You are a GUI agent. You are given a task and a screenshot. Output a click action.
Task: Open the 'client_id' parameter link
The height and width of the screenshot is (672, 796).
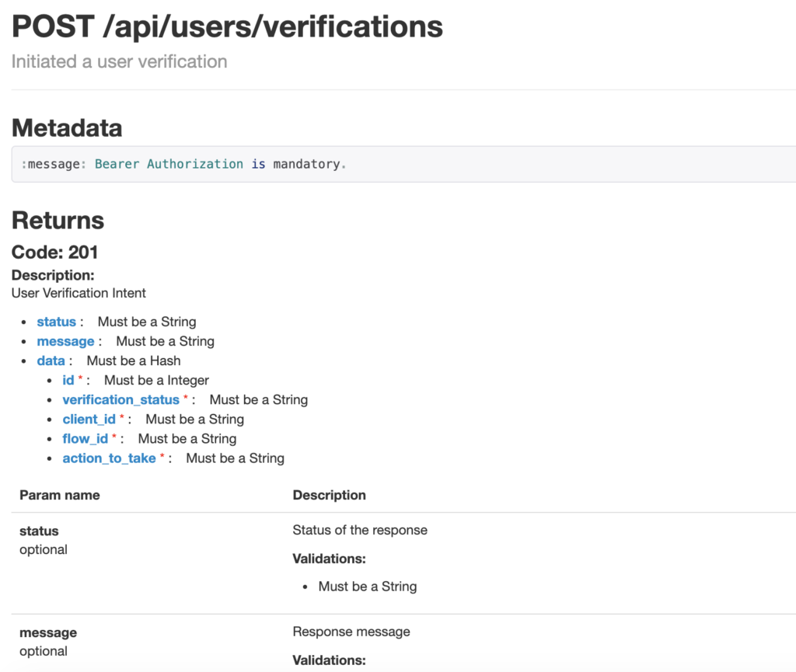pos(89,419)
